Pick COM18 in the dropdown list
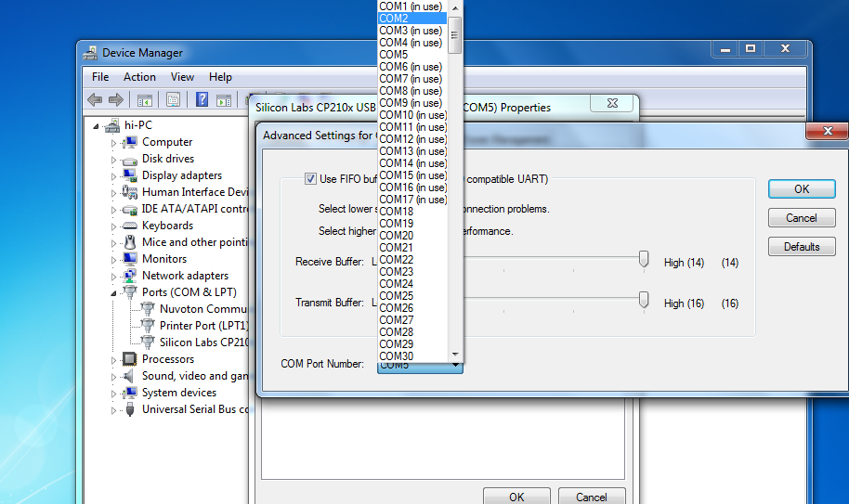This screenshot has width=849, height=504. (x=412, y=212)
